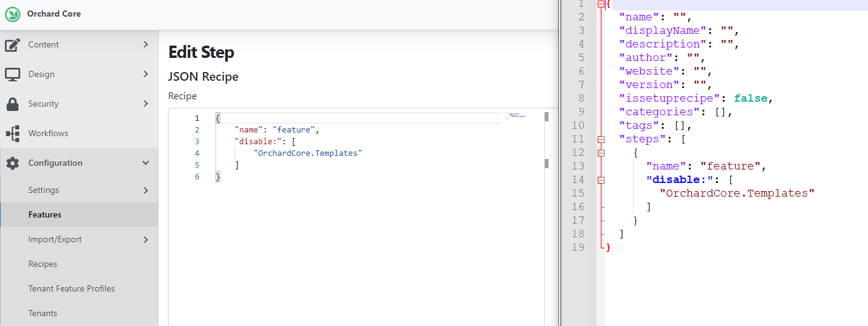Click the "tags" key in right editor
Screen dimensions: 868x326
[x=639, y=125]
